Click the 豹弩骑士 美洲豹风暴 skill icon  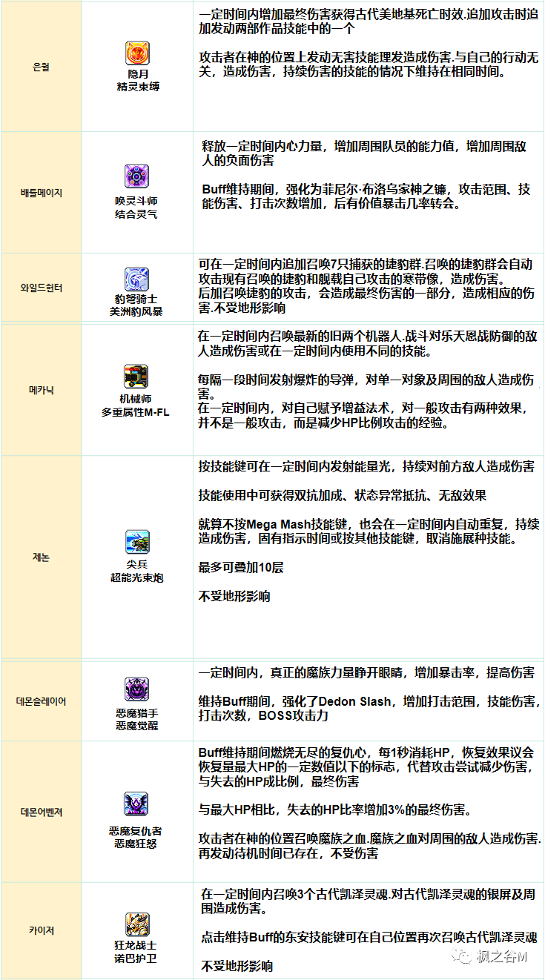point(136,279)
